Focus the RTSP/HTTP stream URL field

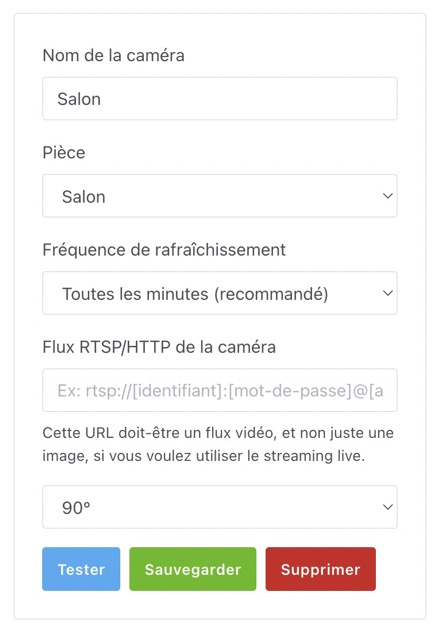[x=220, y=390]
